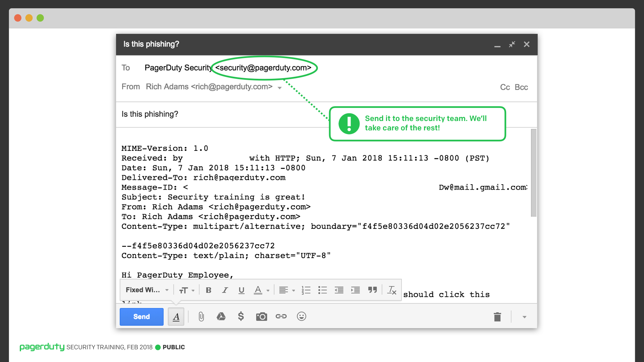Discard the draft with the trash icon
Image resolution: width=644 pixels, height=362 pixels.
coord(497,317)
